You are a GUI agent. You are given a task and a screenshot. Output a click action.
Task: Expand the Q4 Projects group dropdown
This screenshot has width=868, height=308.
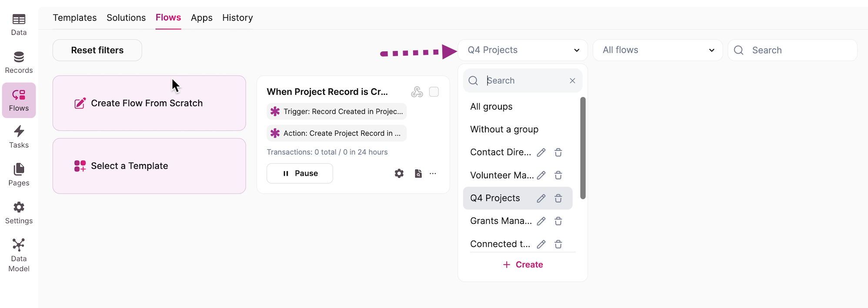pyautogui.click(x=522, y=50)
